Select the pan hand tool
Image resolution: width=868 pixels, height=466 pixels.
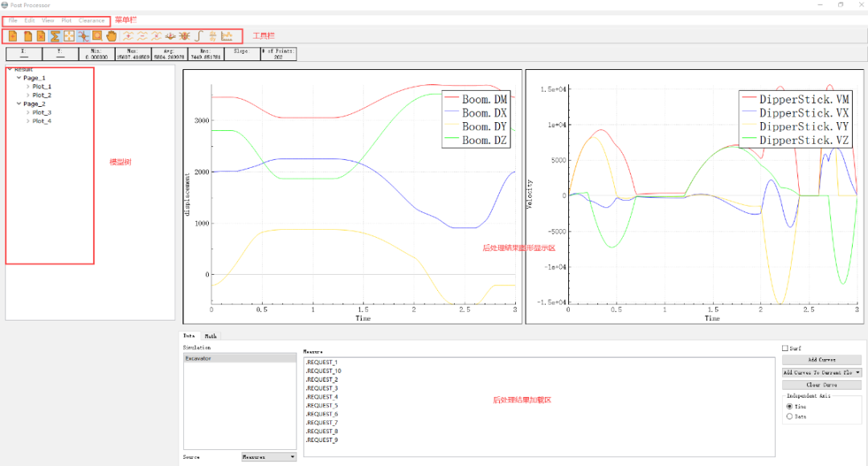pyautogui.click(x=111, y=36)
